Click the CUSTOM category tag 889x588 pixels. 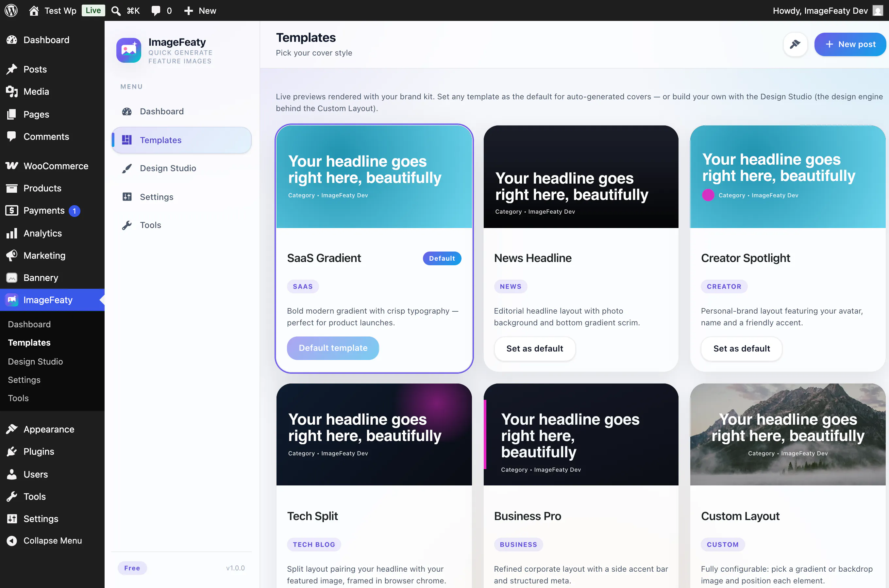pos(723,545)
